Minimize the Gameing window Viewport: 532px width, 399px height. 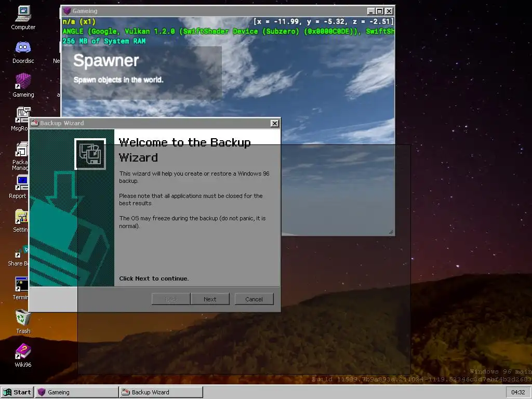click(x=371, y=11)
